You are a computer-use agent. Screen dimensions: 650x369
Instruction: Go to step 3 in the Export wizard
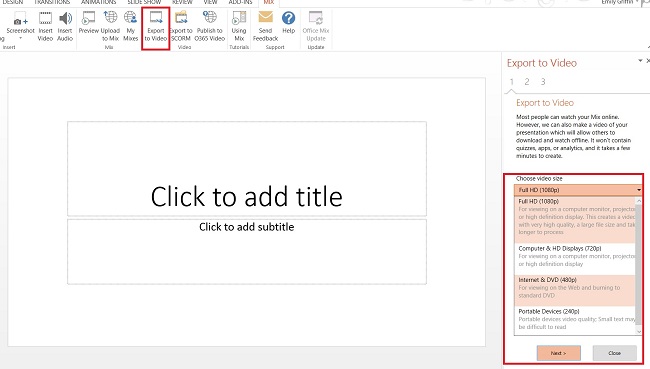543,82
